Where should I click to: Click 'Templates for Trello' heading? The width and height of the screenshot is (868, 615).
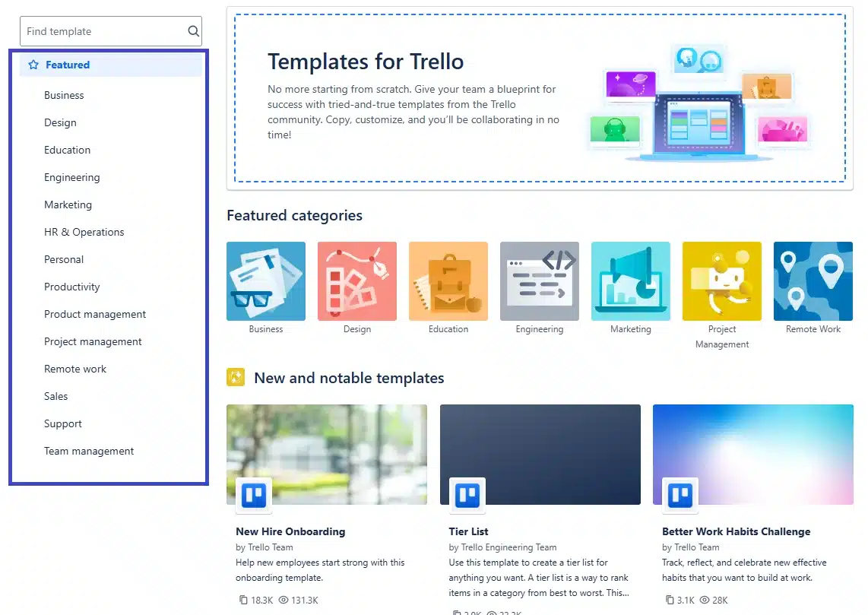pyautogui.click(x=366, y=62)
